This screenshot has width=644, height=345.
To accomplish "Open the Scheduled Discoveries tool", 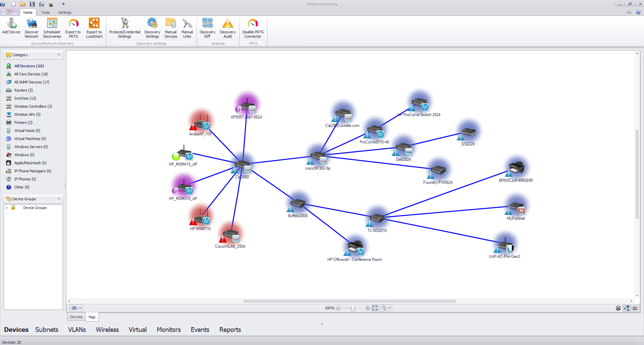I will pyautogui.click(x=51, y=28).
